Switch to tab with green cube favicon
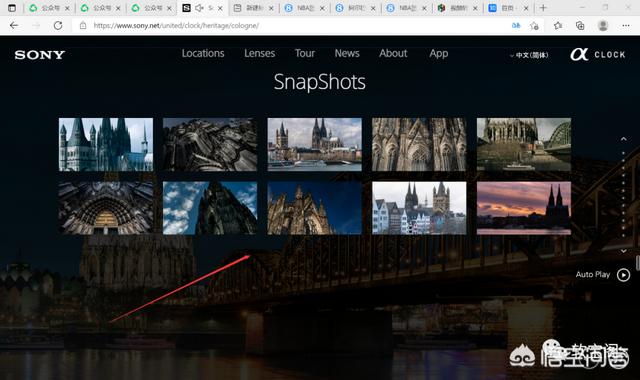The height and width of the screenshot is (380, 640). tap(457, 8)
